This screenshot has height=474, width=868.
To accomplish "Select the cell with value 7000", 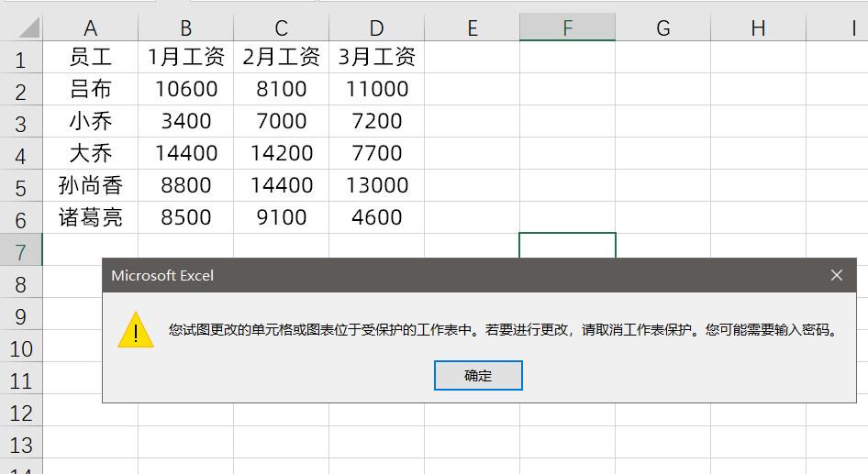I will click(x=281, y=121).
